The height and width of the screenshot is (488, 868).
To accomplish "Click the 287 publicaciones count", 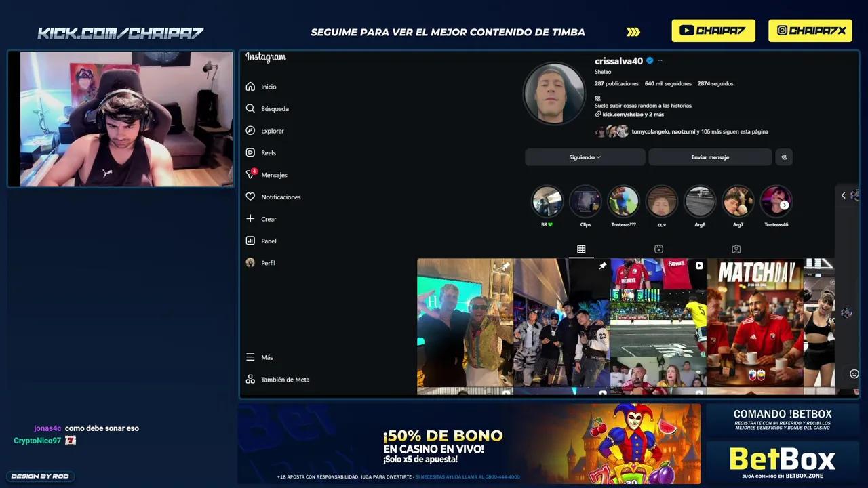I will click(616, 84).
